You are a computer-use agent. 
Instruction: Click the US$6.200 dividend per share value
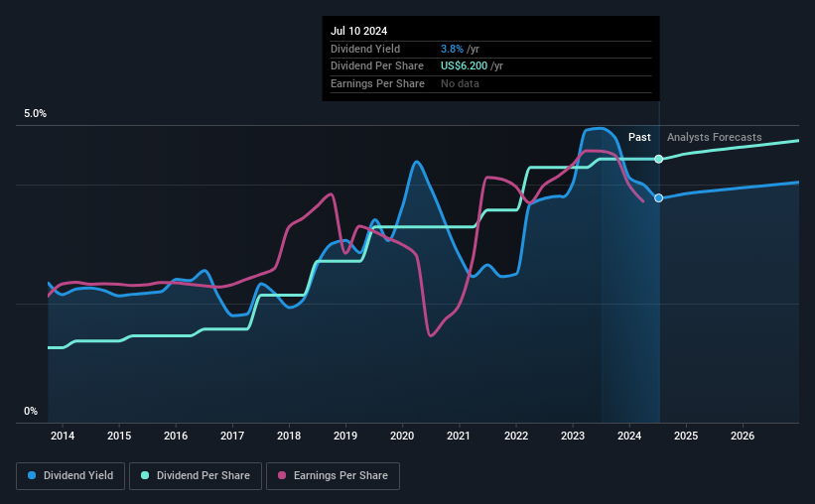tap(465, 66)
